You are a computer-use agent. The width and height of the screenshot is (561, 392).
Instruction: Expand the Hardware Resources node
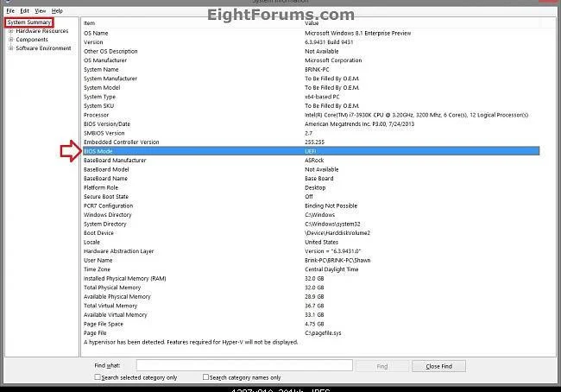click(x=10, y=31)
